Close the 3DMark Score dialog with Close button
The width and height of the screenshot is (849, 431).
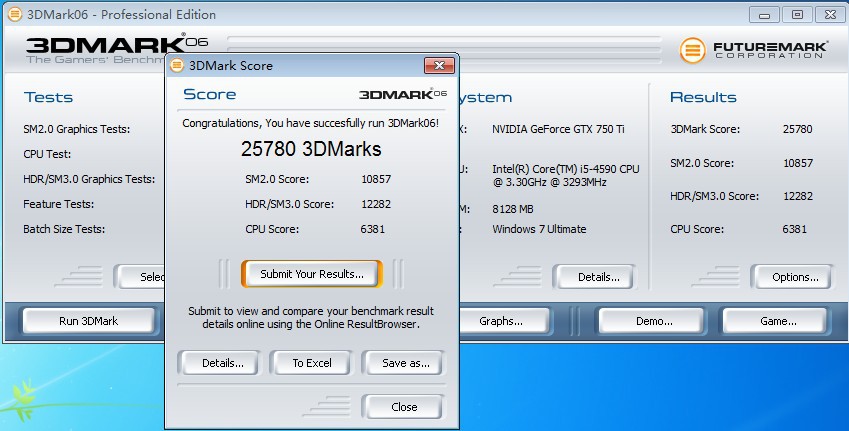404,407
